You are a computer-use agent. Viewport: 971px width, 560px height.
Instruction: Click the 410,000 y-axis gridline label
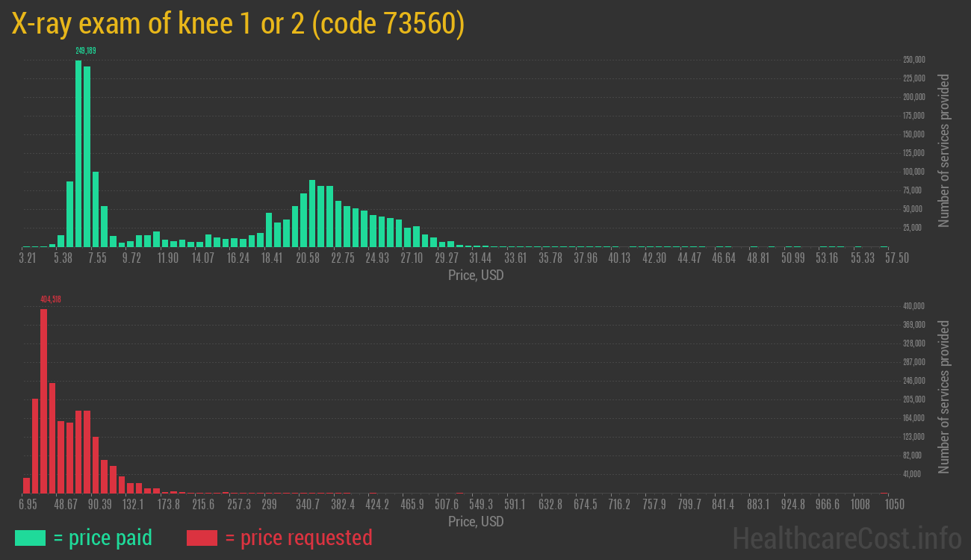pyautogui.click(x=915, y=306)
